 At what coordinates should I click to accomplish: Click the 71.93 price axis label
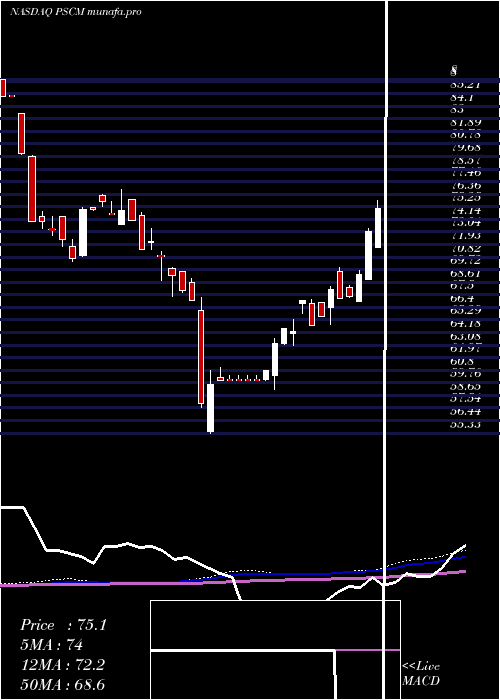(465, 234)
